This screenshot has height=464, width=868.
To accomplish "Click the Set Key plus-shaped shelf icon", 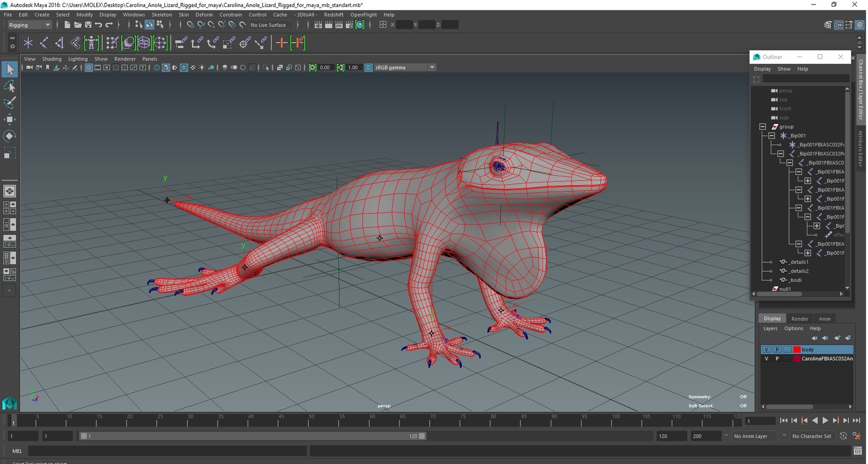I will [281, 43].
